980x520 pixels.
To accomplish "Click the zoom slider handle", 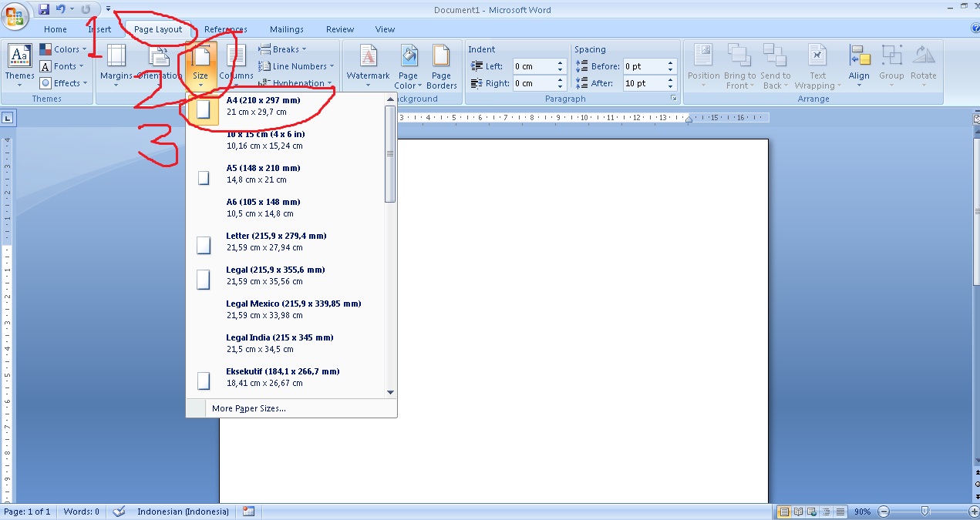I will (924, 512).
